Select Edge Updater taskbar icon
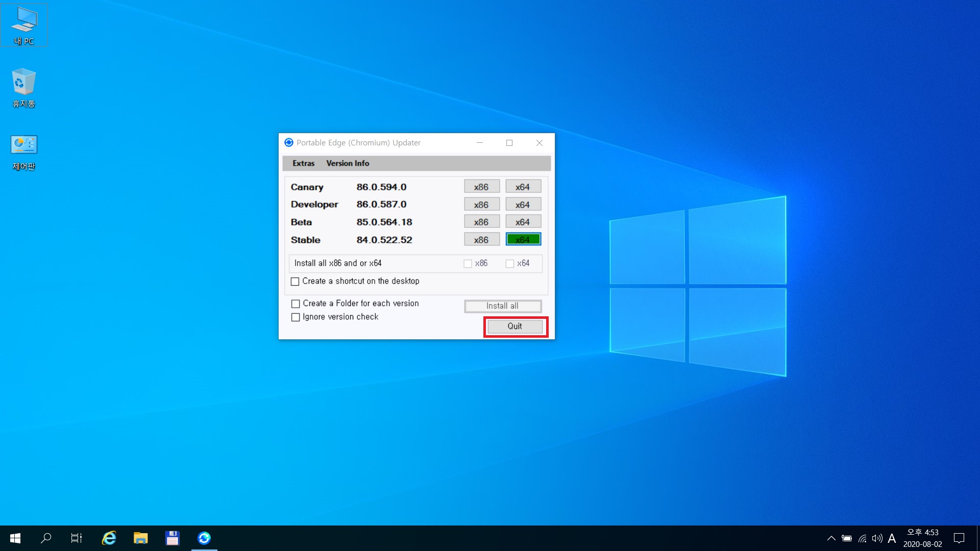Screen dimensions: 980x551 [x=204, y=538]
